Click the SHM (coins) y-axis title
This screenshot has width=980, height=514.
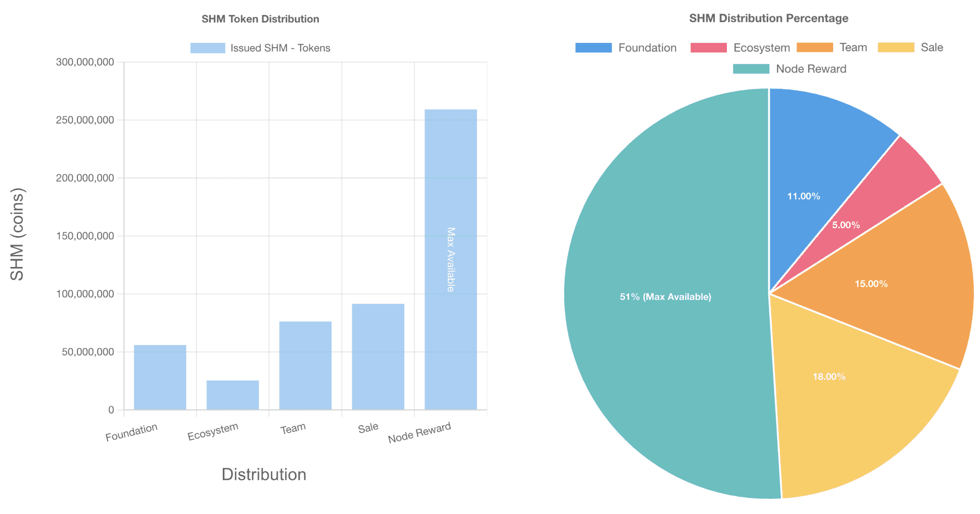click(17, 234)
